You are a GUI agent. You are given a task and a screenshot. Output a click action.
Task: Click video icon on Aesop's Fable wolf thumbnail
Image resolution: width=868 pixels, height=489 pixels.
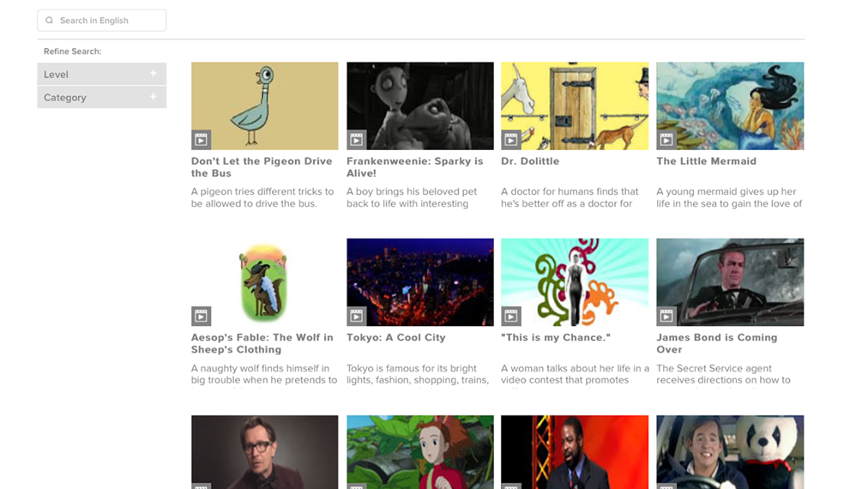201,316
